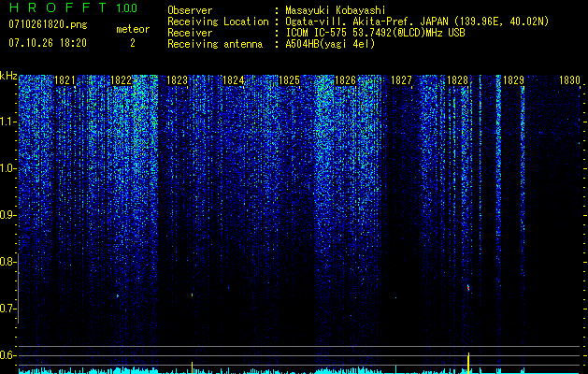Click the ICOM IC-575 receiver frequency text
Screen dimensions: 588x374
point(375,33)
